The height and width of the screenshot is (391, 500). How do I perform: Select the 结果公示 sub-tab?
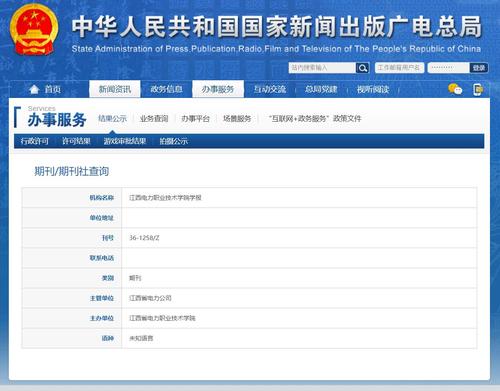[x=113, y=118]
